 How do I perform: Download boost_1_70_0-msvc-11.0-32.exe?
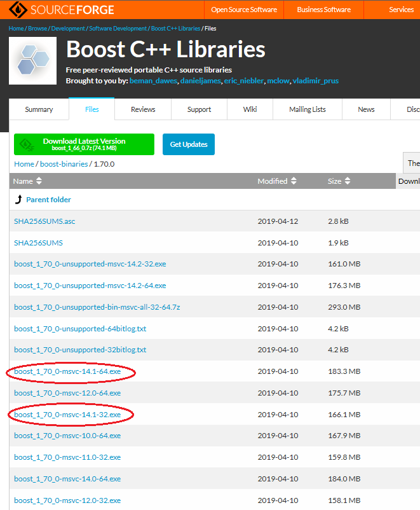coord(67,457)
